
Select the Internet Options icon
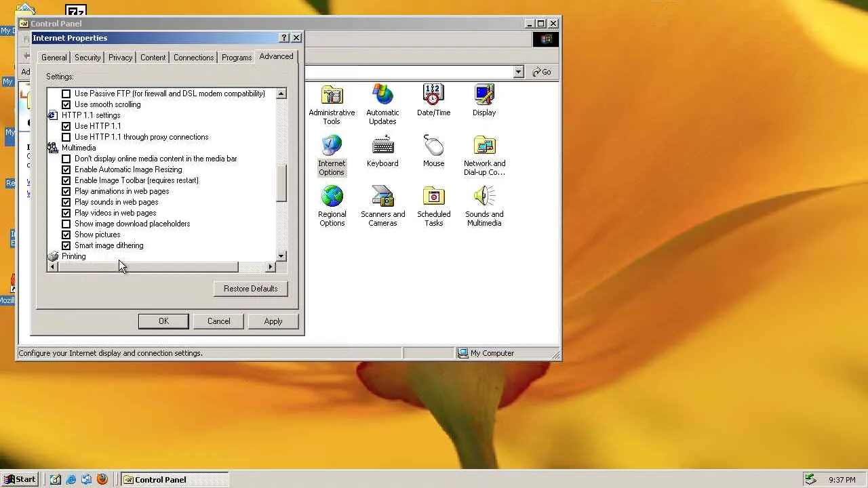coord(332,156)
